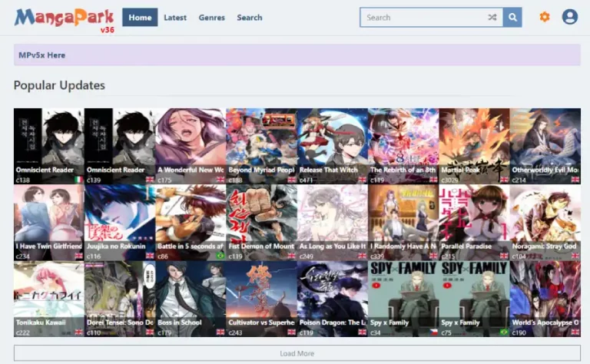Image resolution: width=590 pixels, height=364 pixels.
Task: Open Release That Witch thumbnail
Action: (x=332, y=146)
